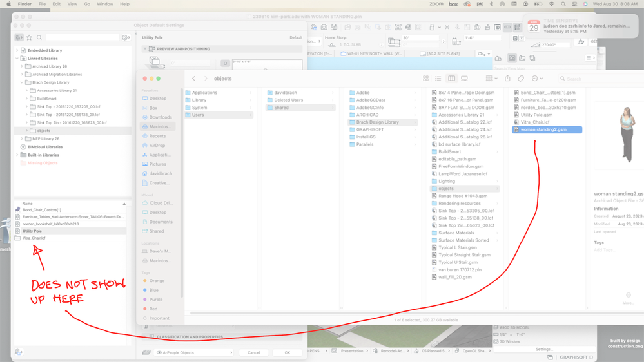Open the Finder more actions menu
Screen dimensions: 644x362
(x=537, y=79)
